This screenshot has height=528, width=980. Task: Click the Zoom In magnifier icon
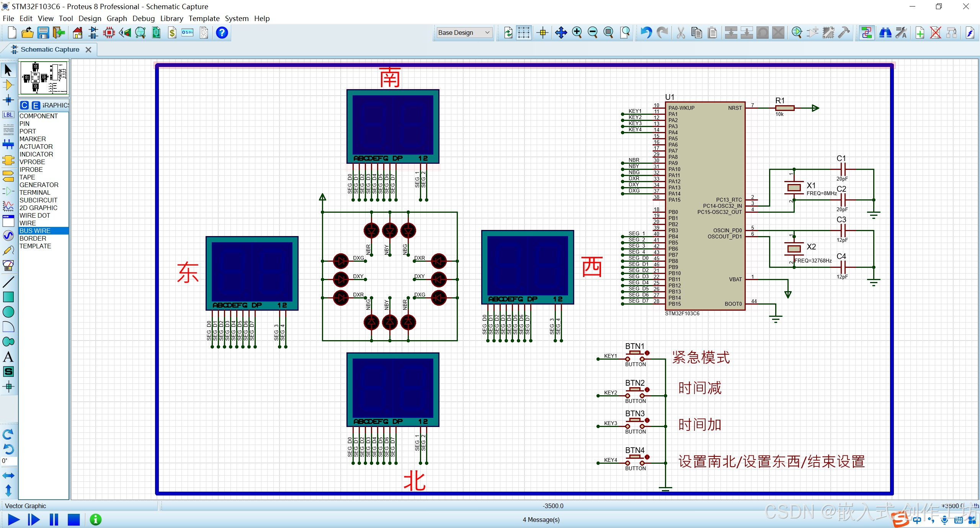pos(577,33)
